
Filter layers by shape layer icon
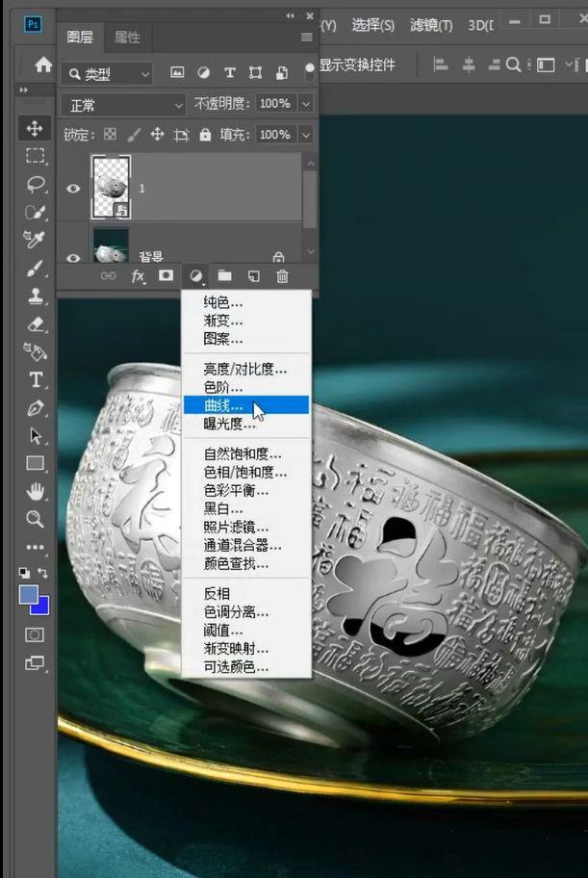point(255,73)
